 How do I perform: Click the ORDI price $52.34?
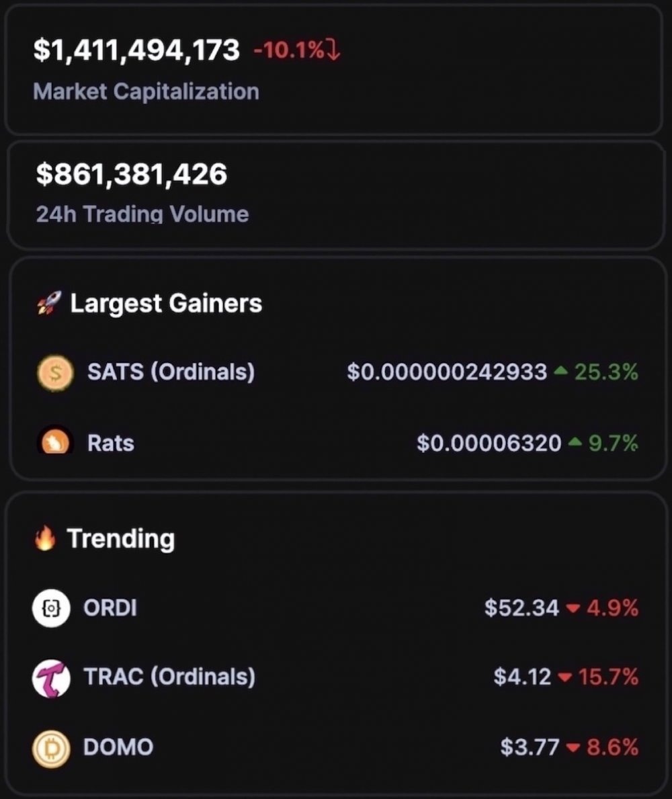(x=521, y=608)
